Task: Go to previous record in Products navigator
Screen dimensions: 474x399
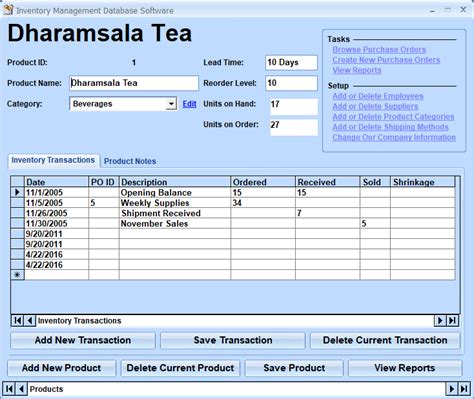Action: point(22,389)
